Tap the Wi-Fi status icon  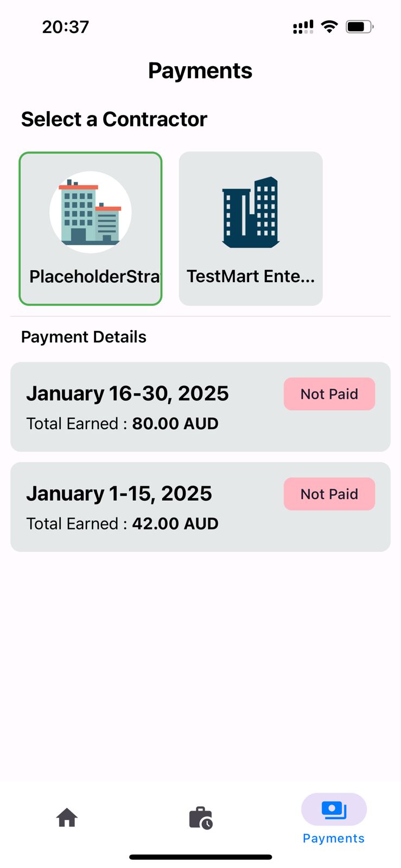coord(329,27)
